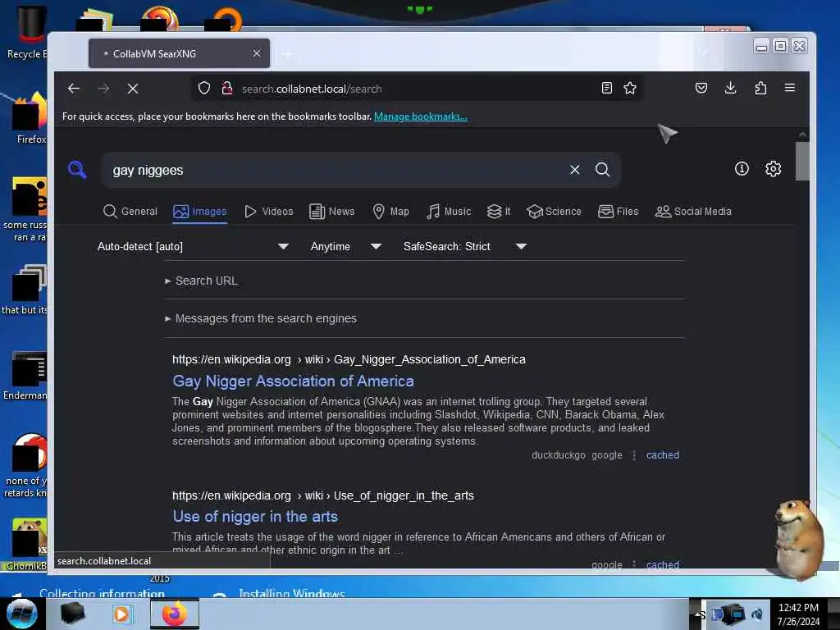Image resolution: width=840 pixels, height=630 pixels.
Task: Switch to the Videos search tab
Action: [x=269, y=211]
